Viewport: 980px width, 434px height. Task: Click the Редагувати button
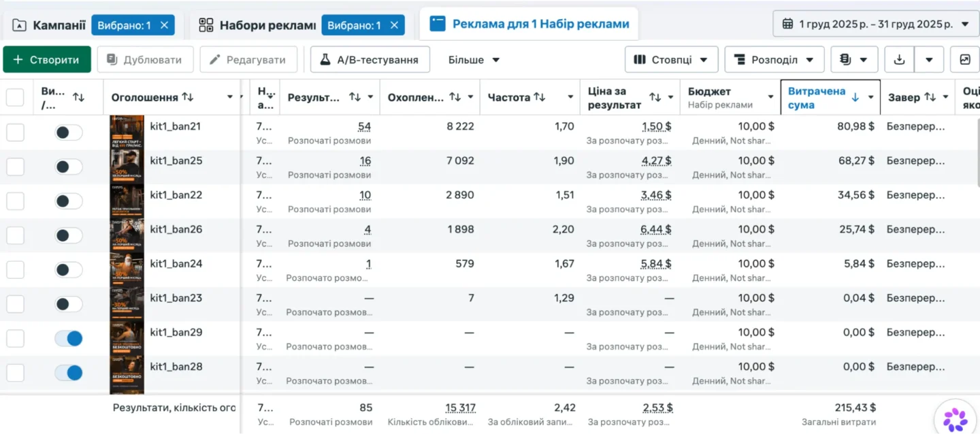(248, 60)
